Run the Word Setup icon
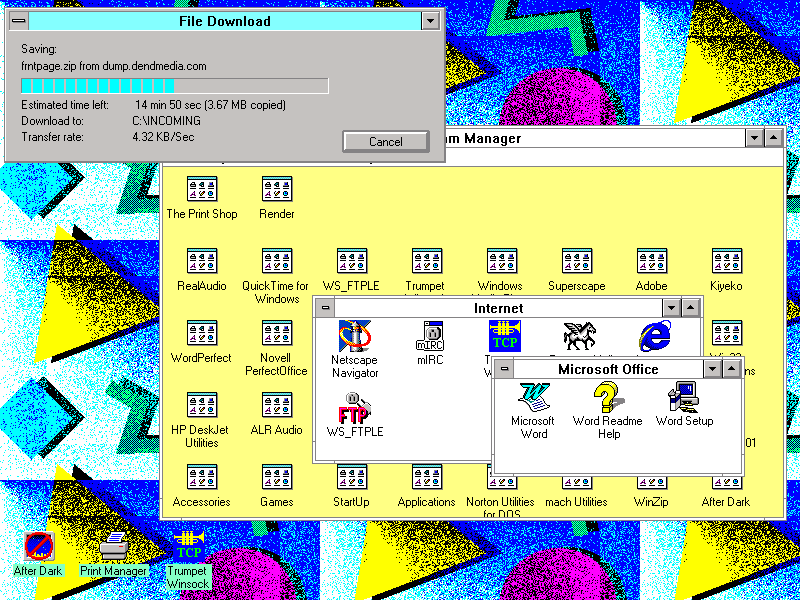The image size is (800, 600). (x=684, y=397)
